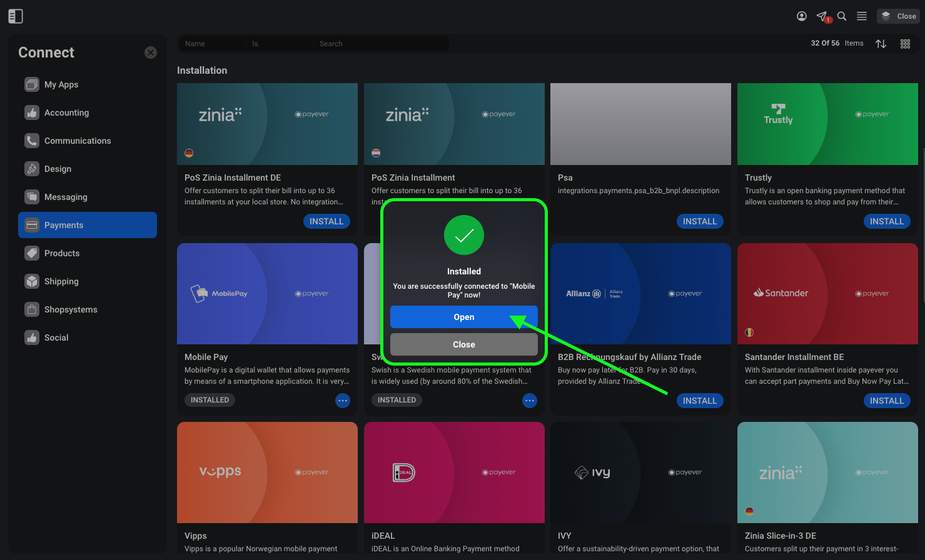Click the Accounting thumbs-up icon
Viewport: 925px width, 560px height.
[x=32, y=112]
